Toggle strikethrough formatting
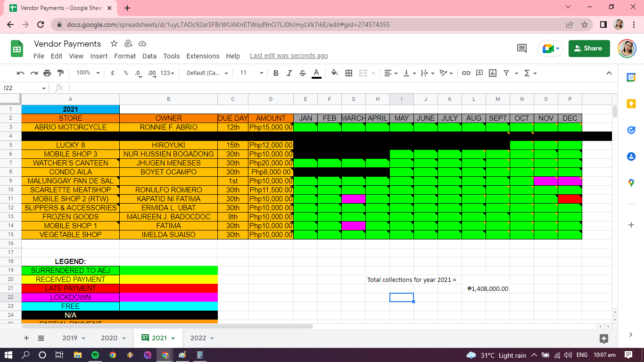Image resolution: width=644 pixels, height=362 pixels. 303,73
